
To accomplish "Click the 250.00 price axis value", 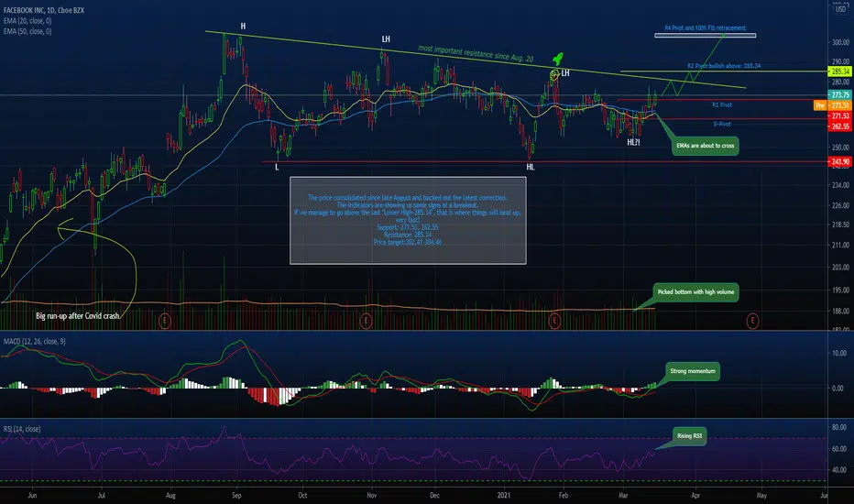I will (840, 148).
